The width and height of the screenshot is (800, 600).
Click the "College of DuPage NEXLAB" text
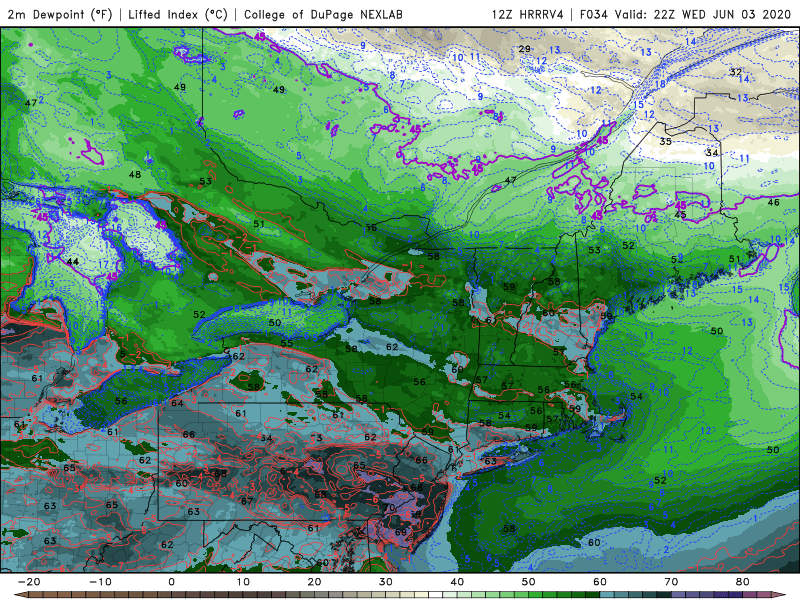(323, 14)
